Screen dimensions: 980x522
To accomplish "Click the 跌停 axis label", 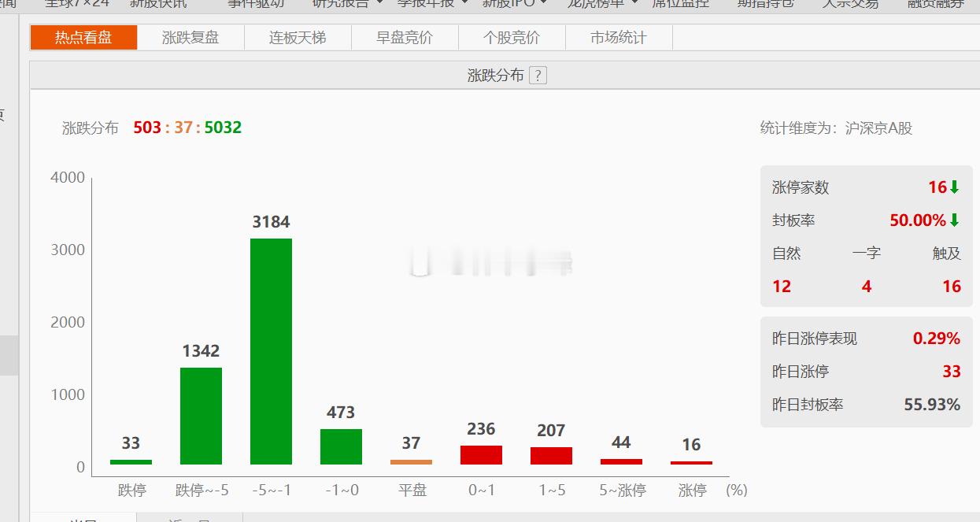I will pos(131,490).
